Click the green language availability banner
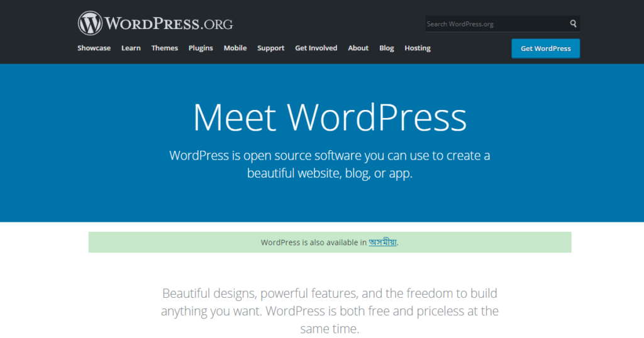The image size is (644, 338). click(x=189, y=243)
